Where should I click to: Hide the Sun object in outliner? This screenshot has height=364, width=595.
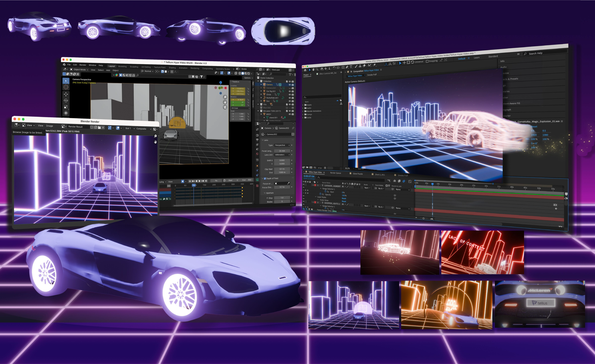pos(290,101)
